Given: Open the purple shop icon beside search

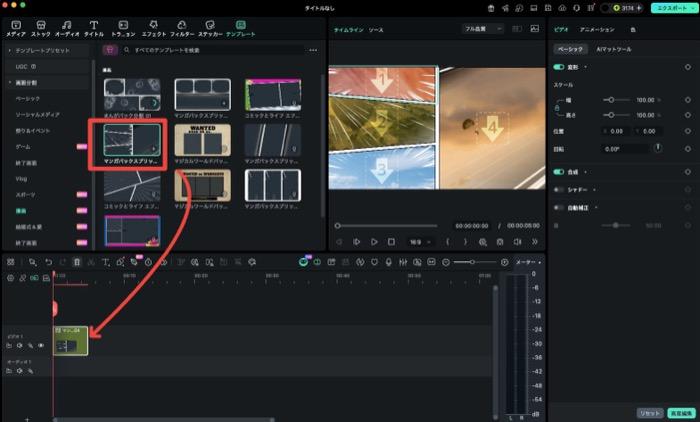Looking at the screenshot, I should 110,50.
